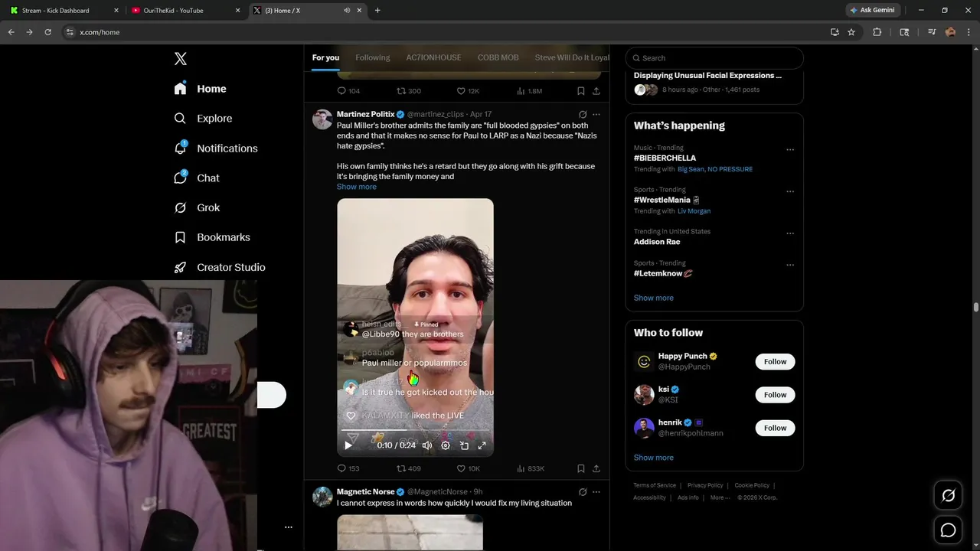Enter fullscreen for the video
Viewport: 980px width, 551px height.
coord(482,445)
